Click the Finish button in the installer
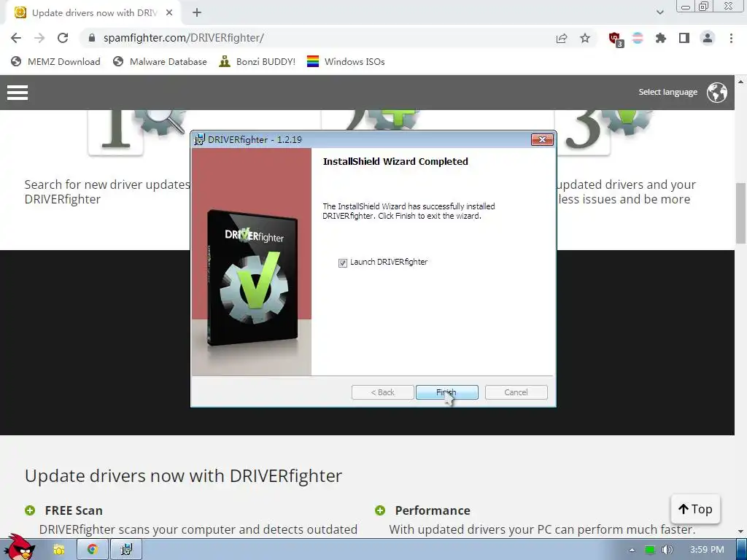 point(446,392)
